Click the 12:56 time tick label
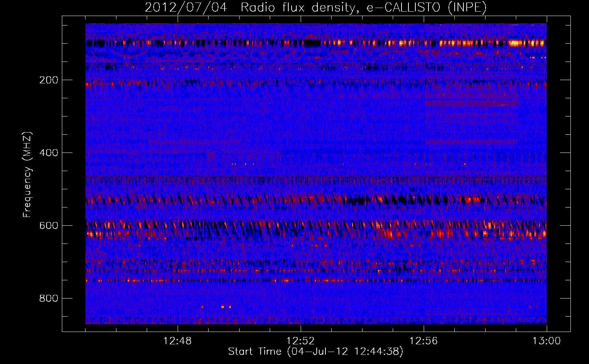The width and height of the screenshot is (589, 364). point(424,341)
